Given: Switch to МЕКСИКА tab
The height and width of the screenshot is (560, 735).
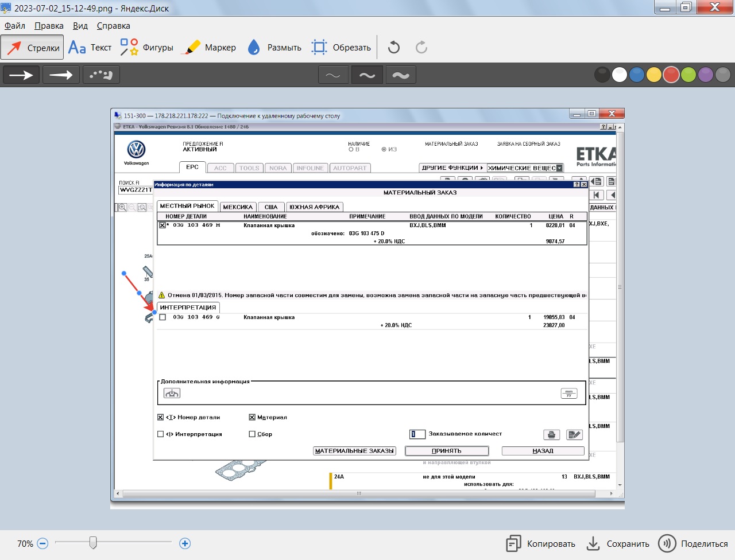Looking at the screenshot, I should (x=238, y=207).
